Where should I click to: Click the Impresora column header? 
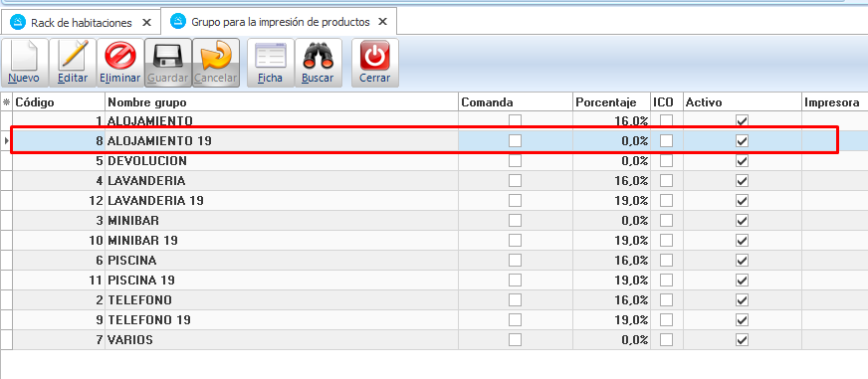coord(835,102)
